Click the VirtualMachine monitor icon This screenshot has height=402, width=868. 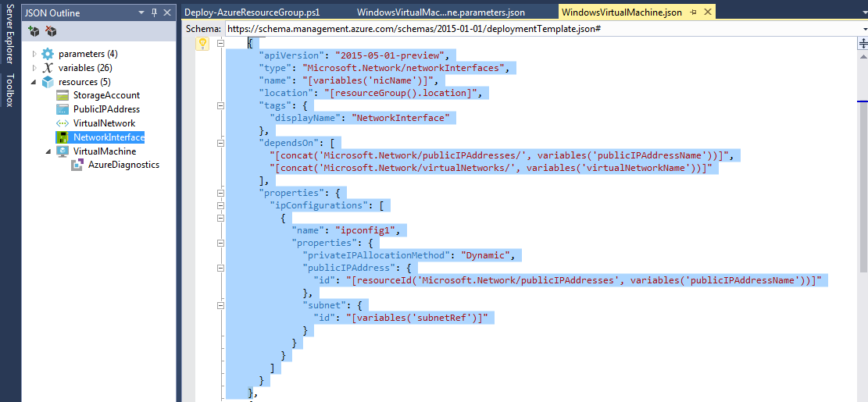point(63,151)
